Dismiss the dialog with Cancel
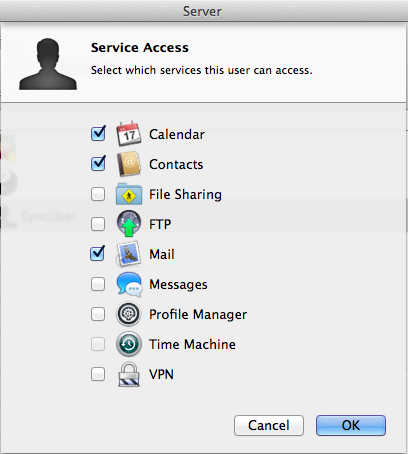 (269, 425)
